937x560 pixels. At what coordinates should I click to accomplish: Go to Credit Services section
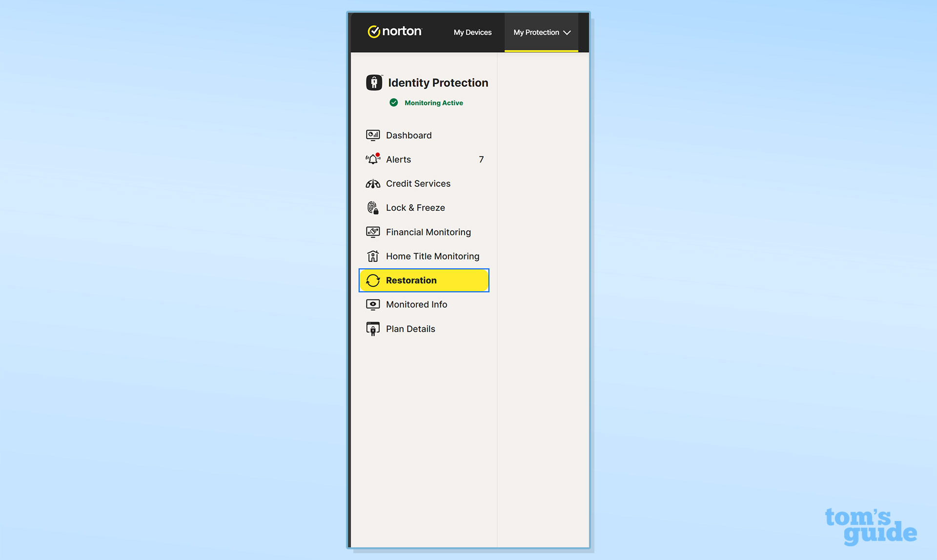click(418, 184)
